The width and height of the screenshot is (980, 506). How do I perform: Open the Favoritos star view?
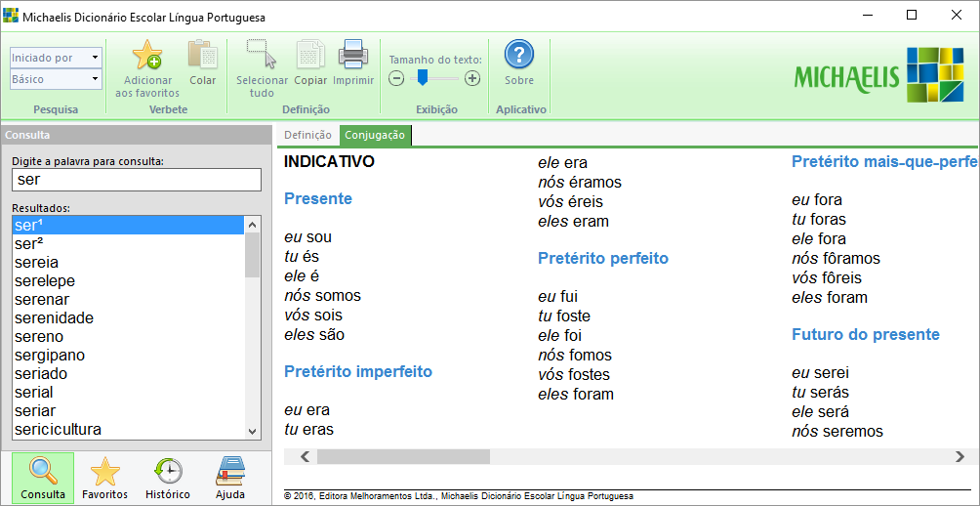click(105, 478)
